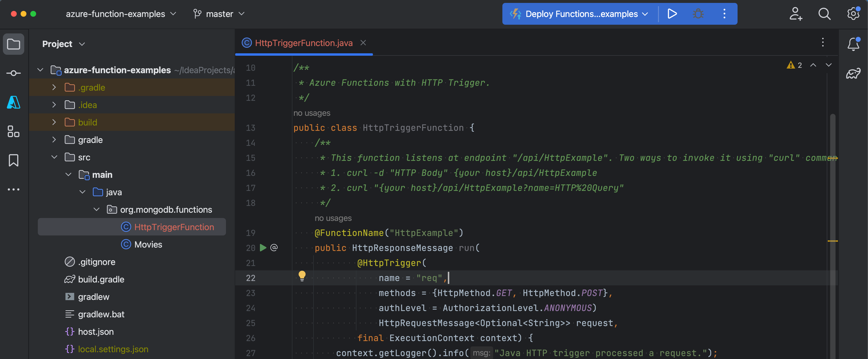Click the yellow intention lightbulb

coord(302,276)
